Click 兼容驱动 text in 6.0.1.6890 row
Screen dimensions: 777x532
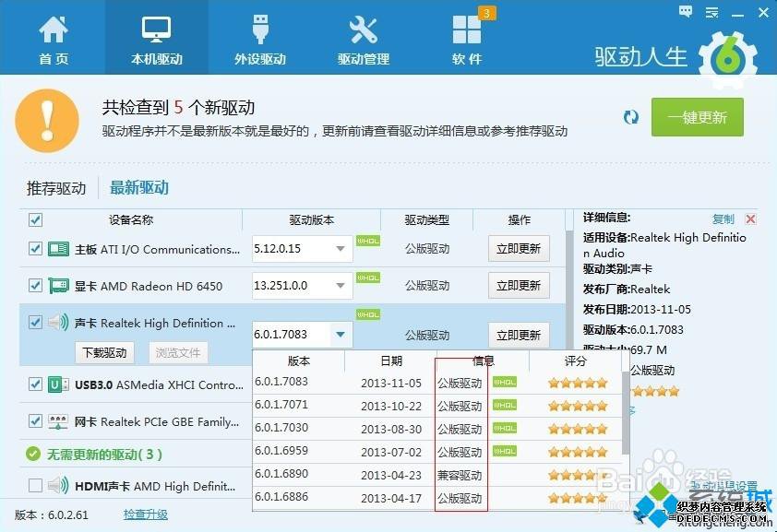[460, 475]
